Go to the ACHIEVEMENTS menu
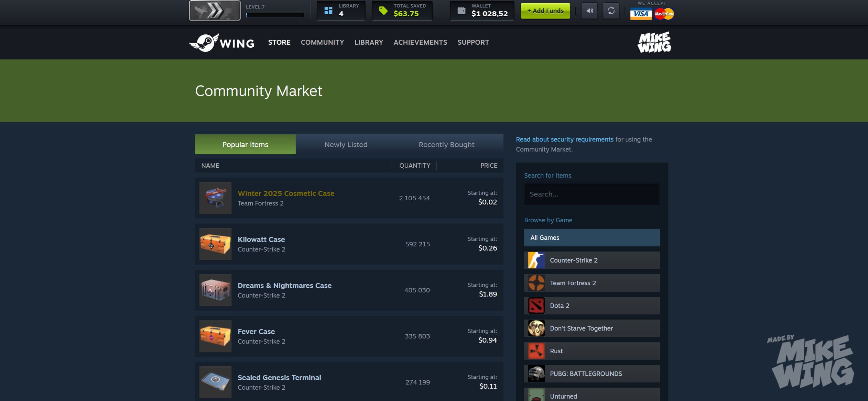868x401 pixels. 420,42
